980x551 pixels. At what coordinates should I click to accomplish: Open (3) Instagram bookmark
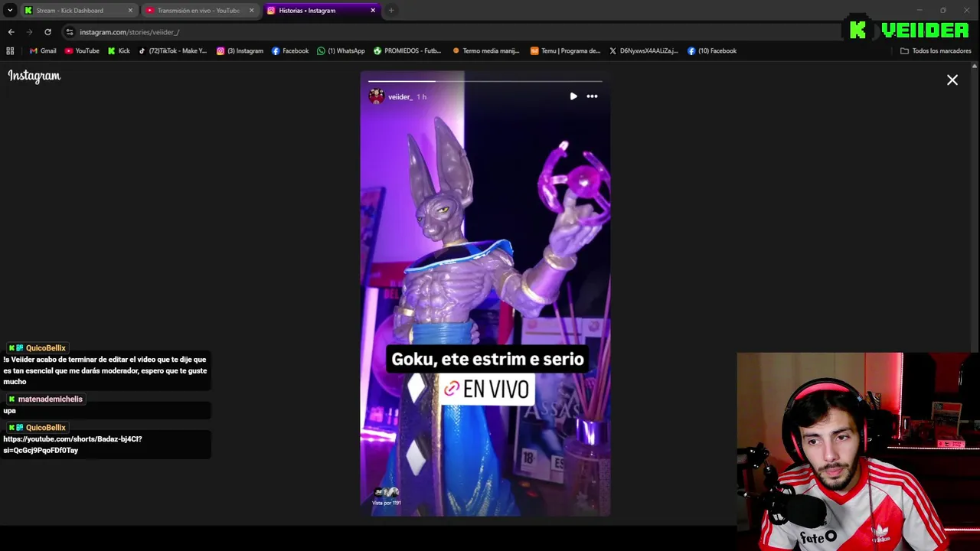coord(240,51)
